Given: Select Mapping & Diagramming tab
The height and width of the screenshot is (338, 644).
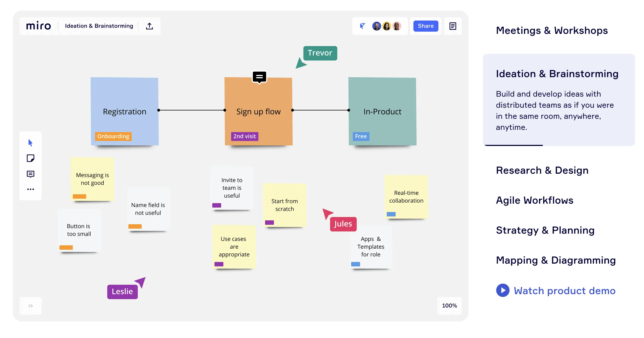Looking at the screenshot, I should 556,260.
